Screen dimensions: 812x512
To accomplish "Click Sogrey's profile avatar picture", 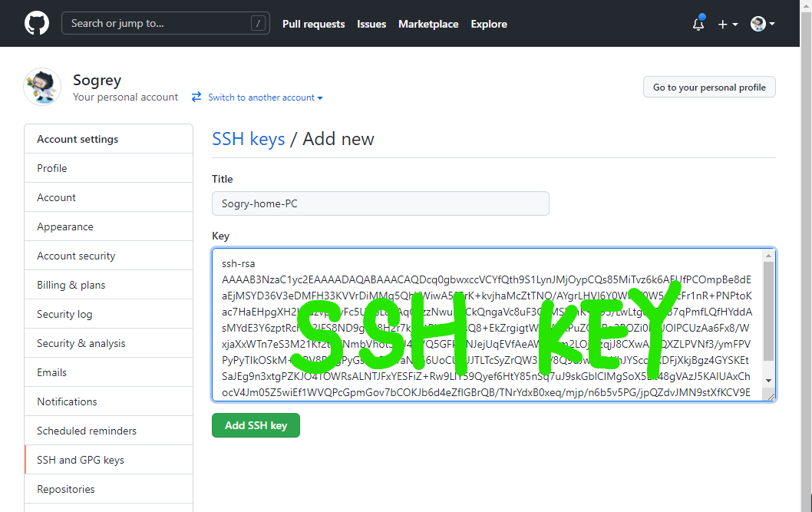I will [42, 87].
